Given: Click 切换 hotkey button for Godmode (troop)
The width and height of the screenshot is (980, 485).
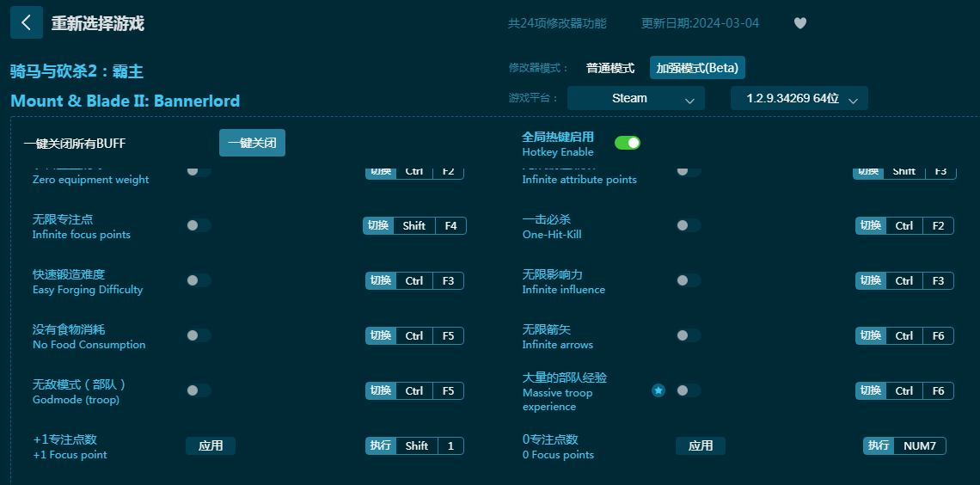Looking at the screenshot, I should tap(381, 390).
